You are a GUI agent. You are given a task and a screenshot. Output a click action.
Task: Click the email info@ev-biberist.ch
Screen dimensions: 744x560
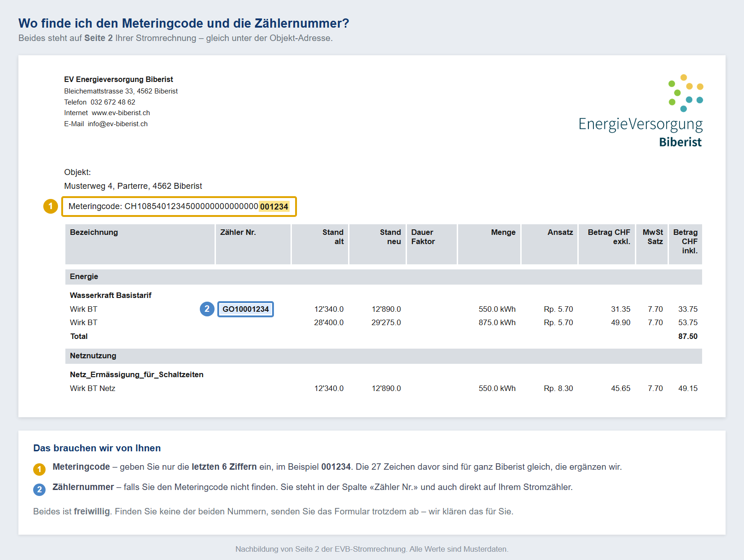(x=118, y=124)
